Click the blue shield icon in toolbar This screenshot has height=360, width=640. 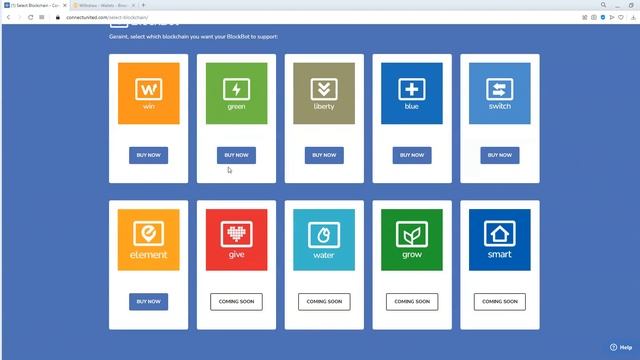(x=603, y=18)
